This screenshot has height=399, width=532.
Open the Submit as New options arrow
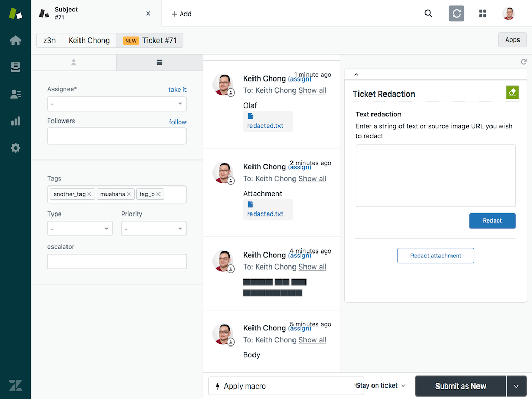click(x=516, y=386)
